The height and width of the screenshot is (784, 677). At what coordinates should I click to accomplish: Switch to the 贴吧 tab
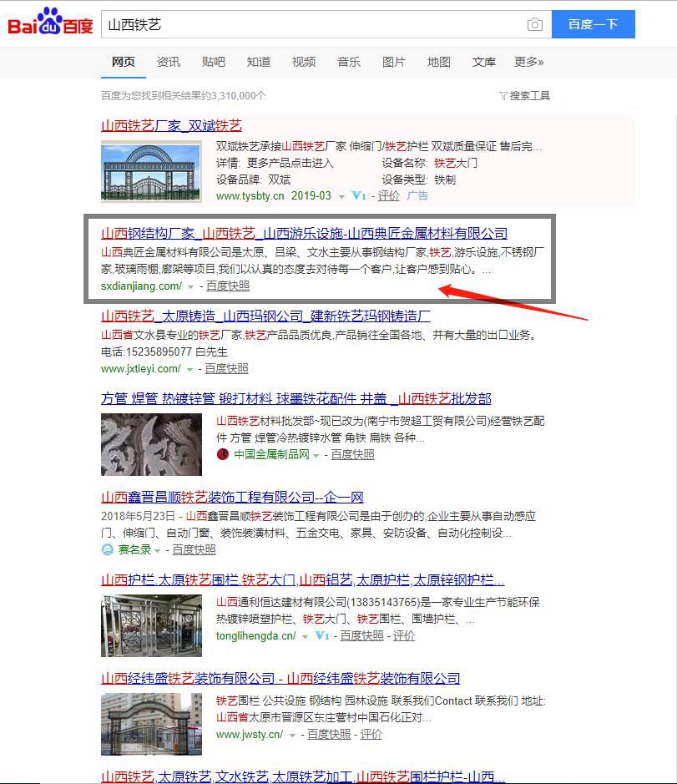pos(214,62)
